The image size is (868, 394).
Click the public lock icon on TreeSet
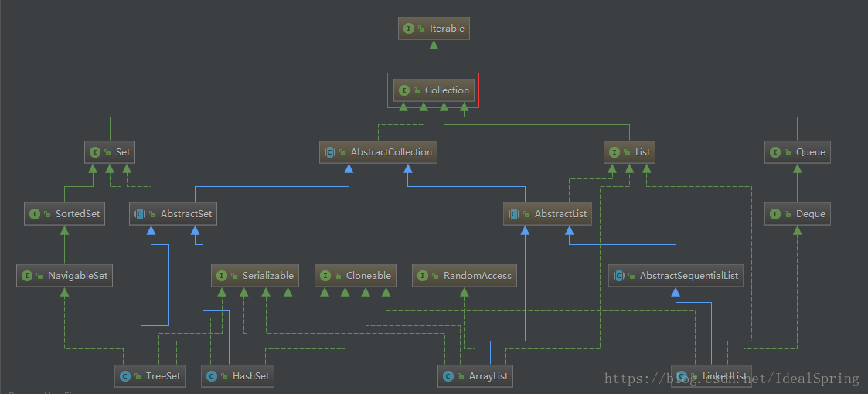click(x=138, y=378)
